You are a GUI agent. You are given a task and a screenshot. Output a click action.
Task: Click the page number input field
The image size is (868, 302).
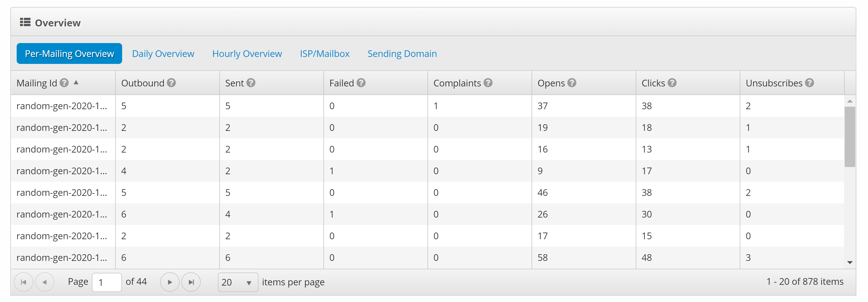107,282
